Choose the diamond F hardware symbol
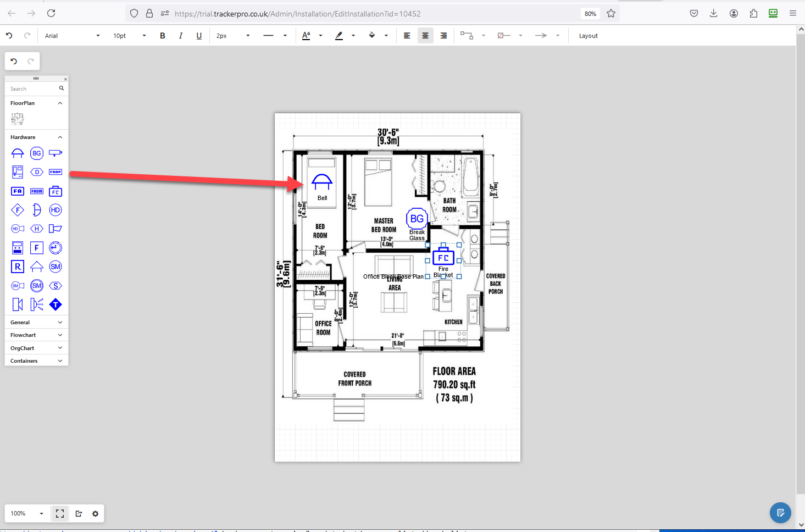Screen dimensions: 805x532 18,210
